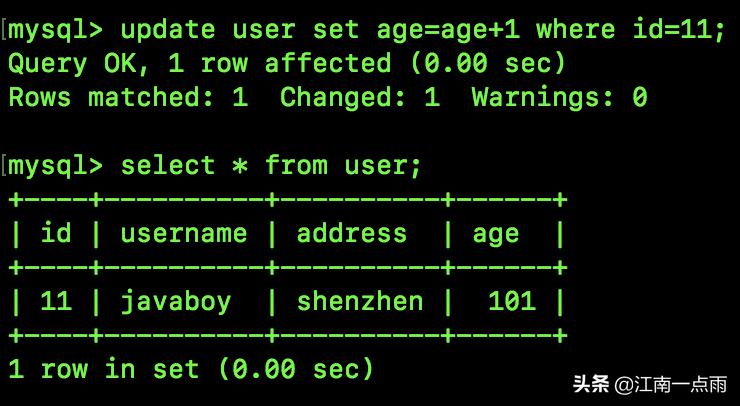Click the "id" column header
The width and height of the screenshot is (740, 406).
pyautogui.click(x=56, y=234)
